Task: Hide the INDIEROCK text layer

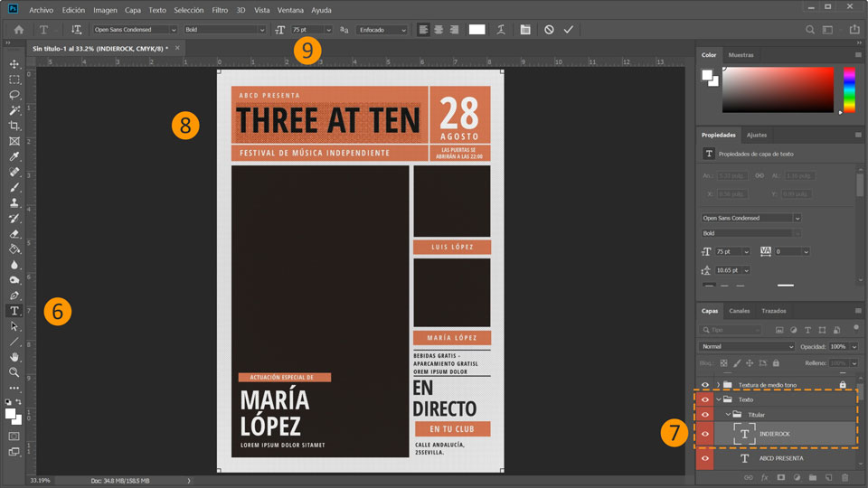Action: coord(705,434)
